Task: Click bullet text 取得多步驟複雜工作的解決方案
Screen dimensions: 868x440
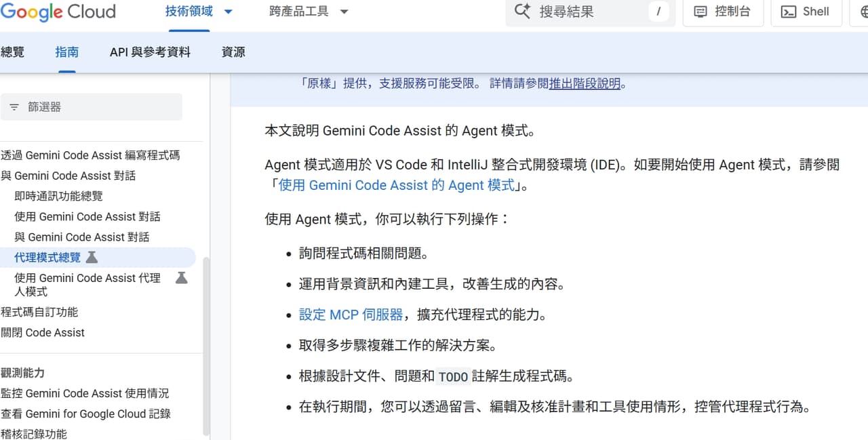Action: [398, 345]
